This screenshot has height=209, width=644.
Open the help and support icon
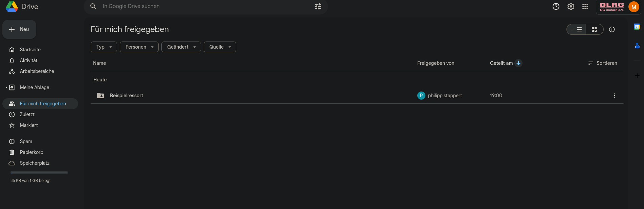coord(556,6)
